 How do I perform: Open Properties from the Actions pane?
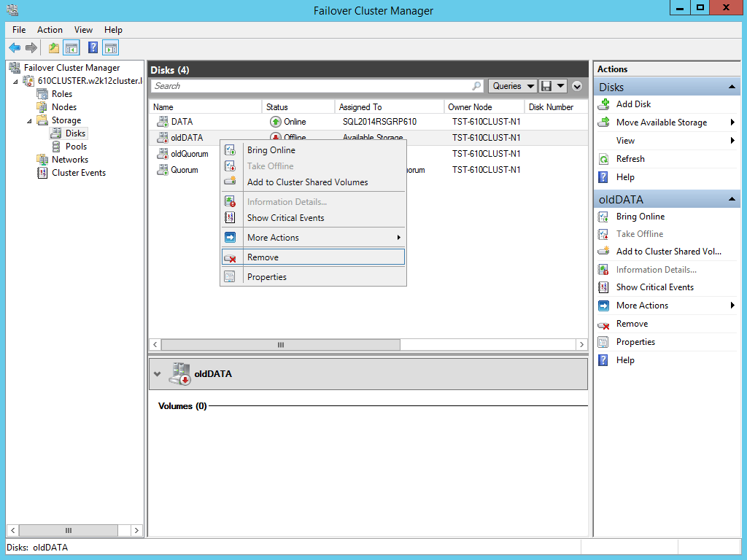coord(635,341)
